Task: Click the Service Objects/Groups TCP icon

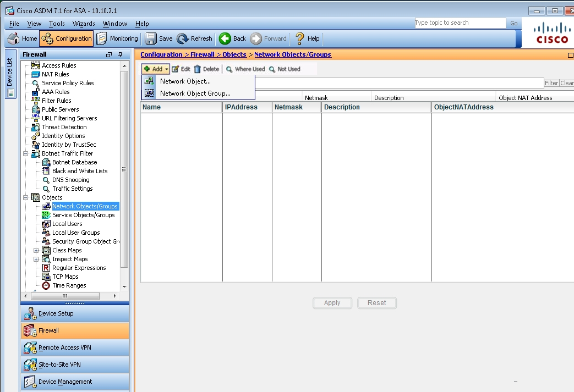Action: (x=46, y=215)
